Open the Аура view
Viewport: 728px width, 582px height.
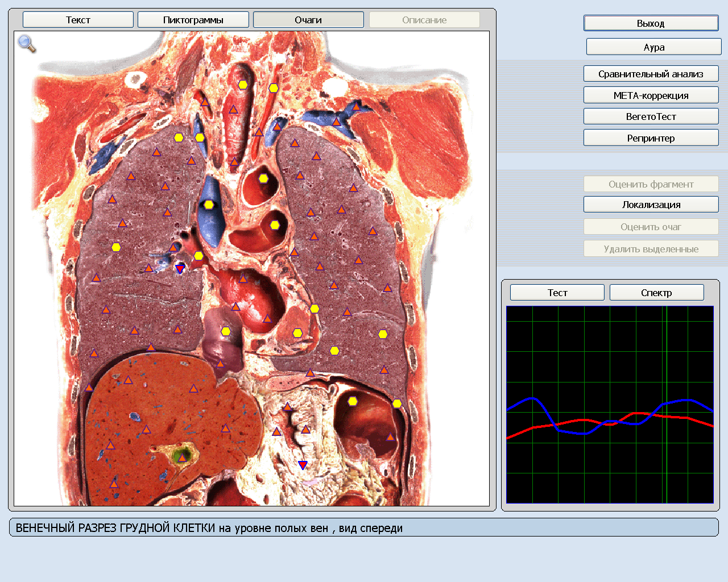654,47
